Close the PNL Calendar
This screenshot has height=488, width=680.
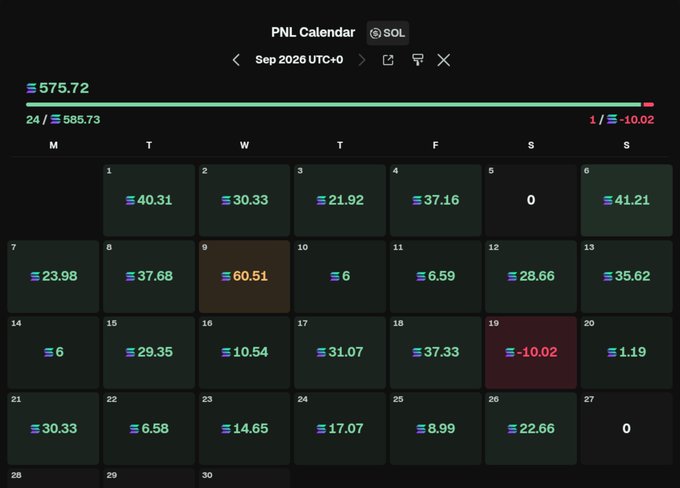click(x=444, y=60)
